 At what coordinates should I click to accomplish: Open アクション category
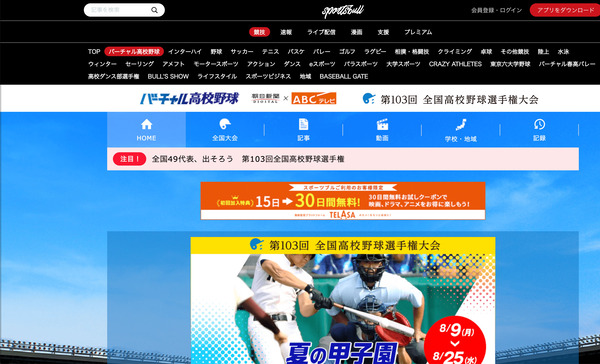coord(261,64)
